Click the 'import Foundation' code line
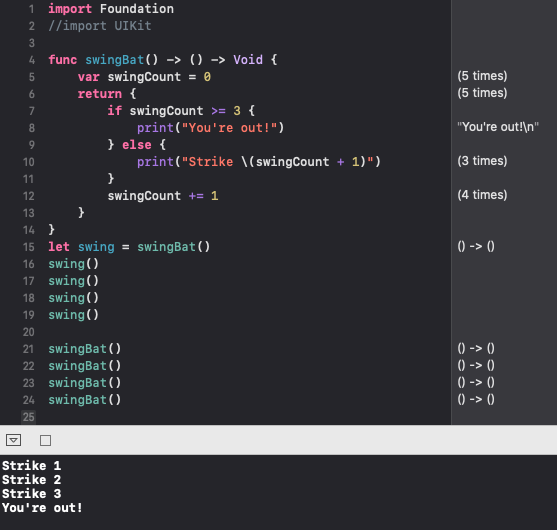This screenshot has height=530, width=557. point(111,9)
